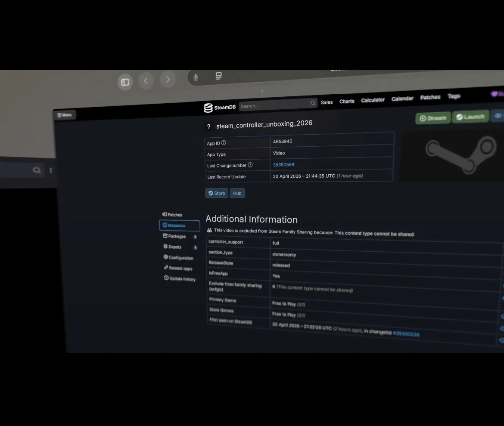Viewport: 504px width, 426px height.
Task: Click the magnifier icon in SteamDB search
Action: pos(313,103)
